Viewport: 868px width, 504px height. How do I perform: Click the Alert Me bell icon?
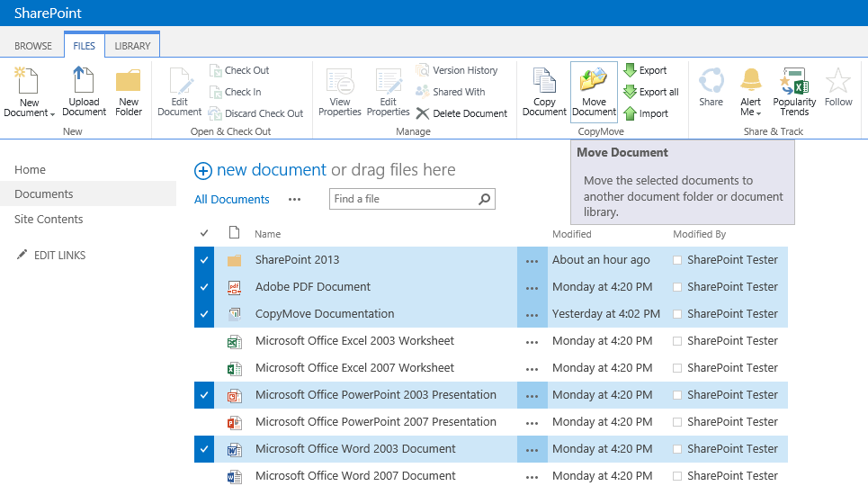pos(751,80)
